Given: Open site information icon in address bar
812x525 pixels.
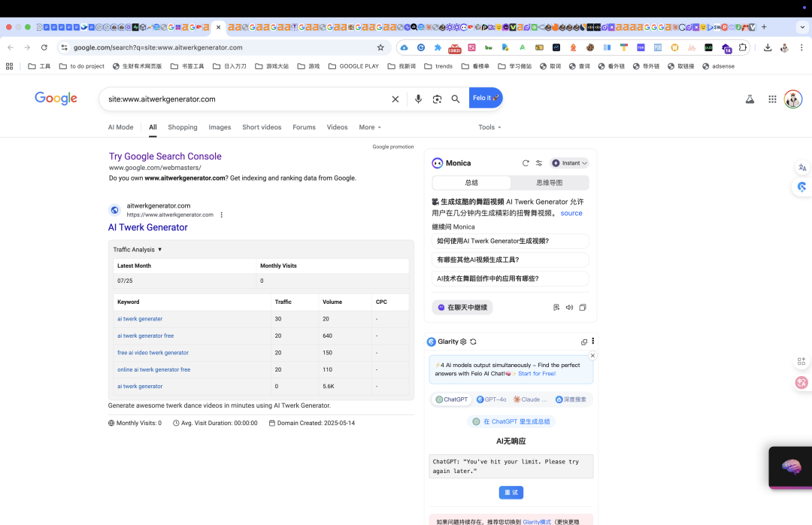Looking at the screenshot, I should click(64, 47).
